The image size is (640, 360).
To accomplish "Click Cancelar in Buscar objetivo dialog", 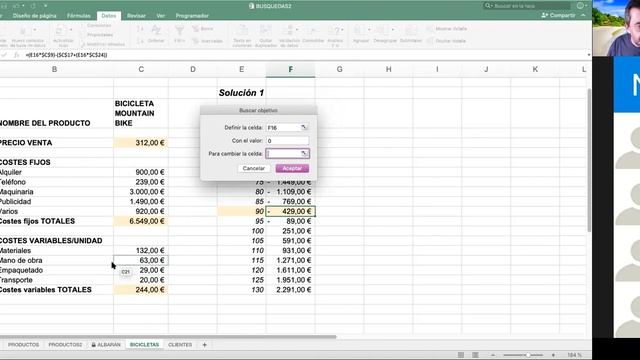I will coord(253,168).
